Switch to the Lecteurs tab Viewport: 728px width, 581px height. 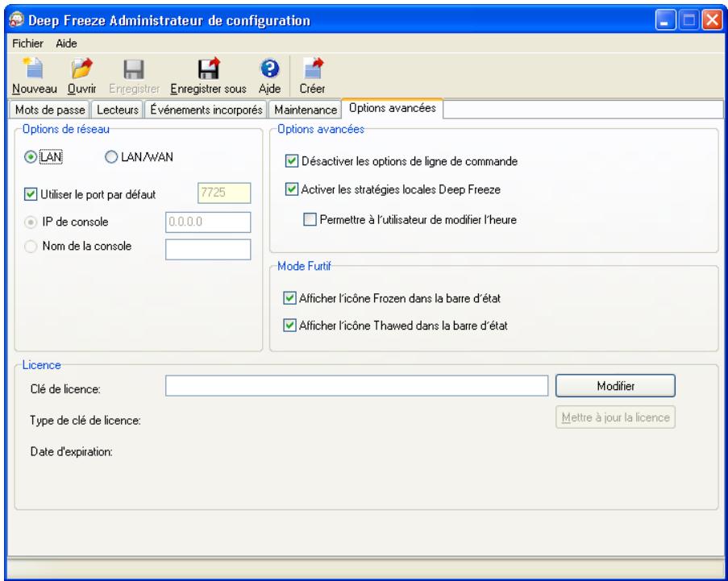click(118, 110)
